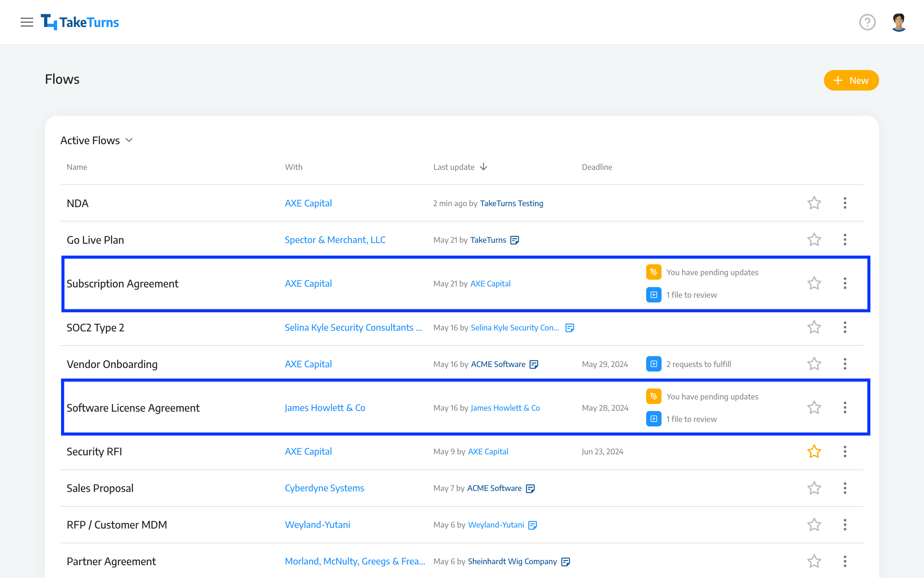Open the user profile avatar
Screen dimensions: 924x578
[899, 22]
